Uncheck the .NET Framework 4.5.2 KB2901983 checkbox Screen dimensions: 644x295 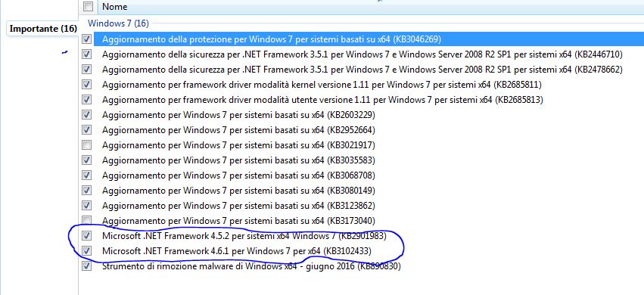pos(87,236)
